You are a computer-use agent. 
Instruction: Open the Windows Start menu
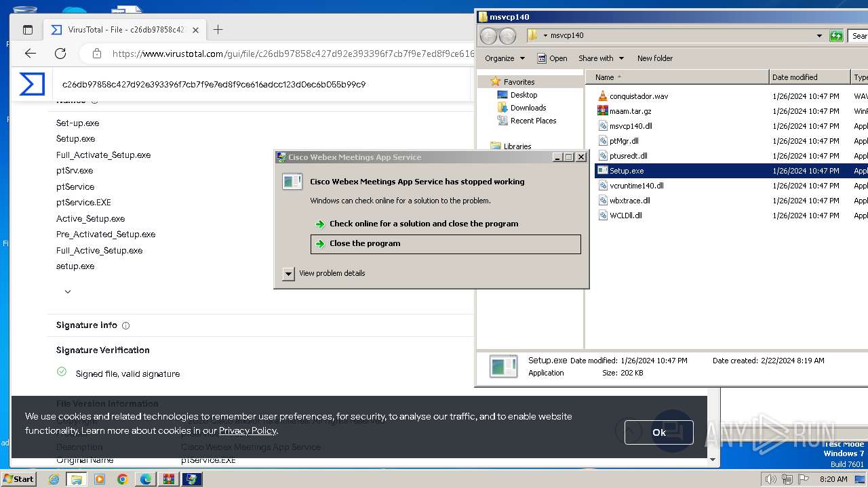[x=19, y=479]
